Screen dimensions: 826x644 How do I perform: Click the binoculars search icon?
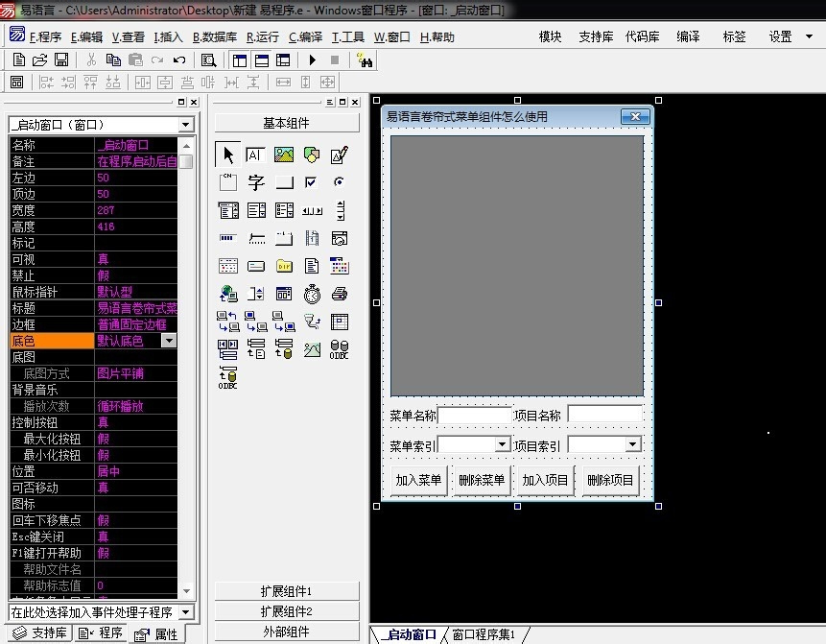click(x=365, y=60)
